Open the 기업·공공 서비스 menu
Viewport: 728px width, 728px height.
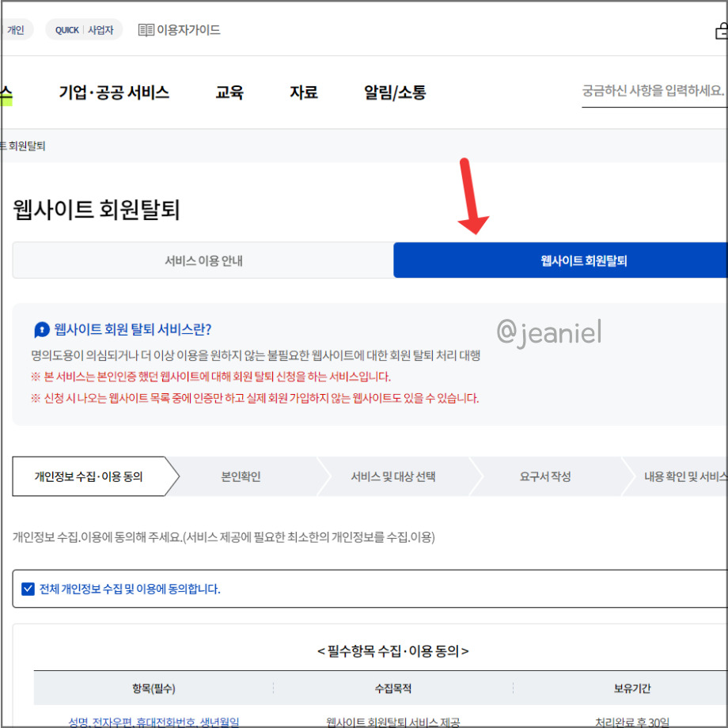115,92
